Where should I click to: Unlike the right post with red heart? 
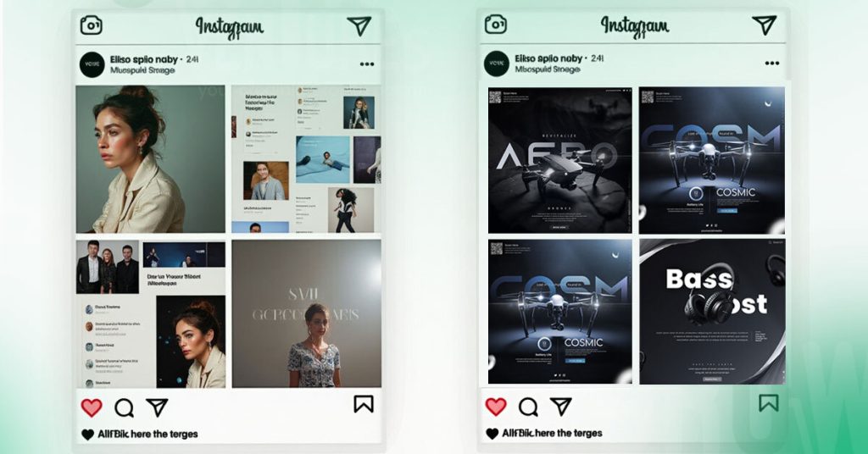coord(495,407)
